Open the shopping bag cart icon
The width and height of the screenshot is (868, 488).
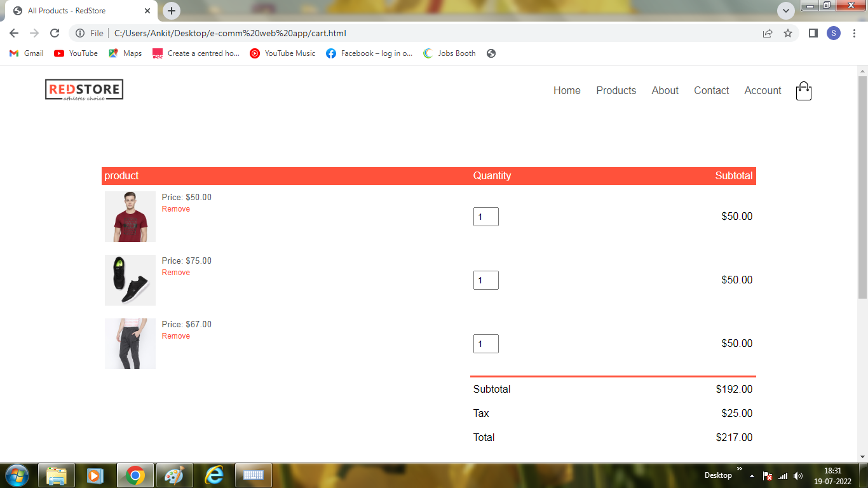[804, 91]
